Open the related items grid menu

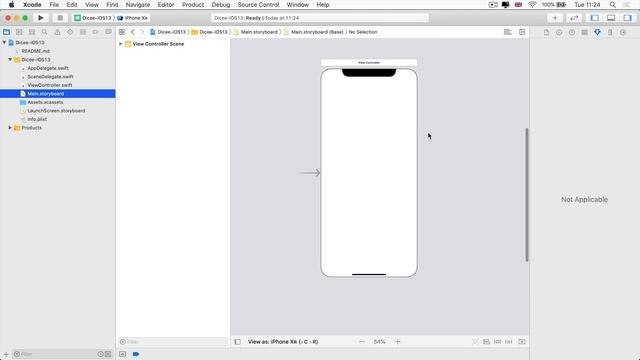click(122, 32)
